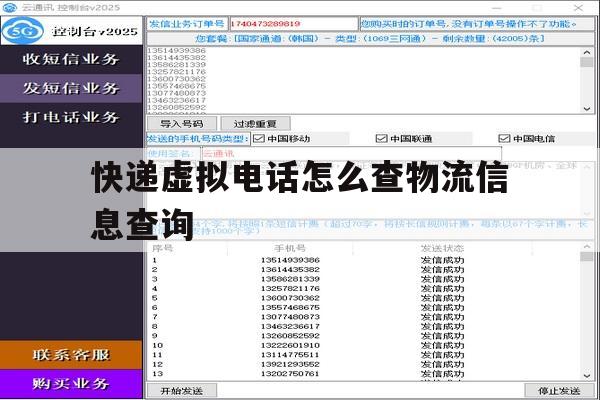Image resolution: width=600 pixels, height=400 pixels.
Task: Select table row with 13586281339
Action: [364, 279]
